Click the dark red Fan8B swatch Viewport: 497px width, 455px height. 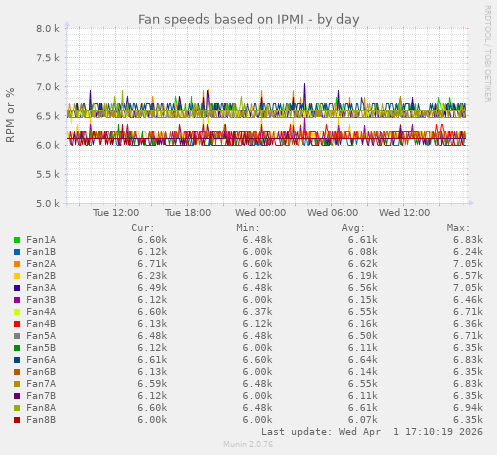coord(17,420)
